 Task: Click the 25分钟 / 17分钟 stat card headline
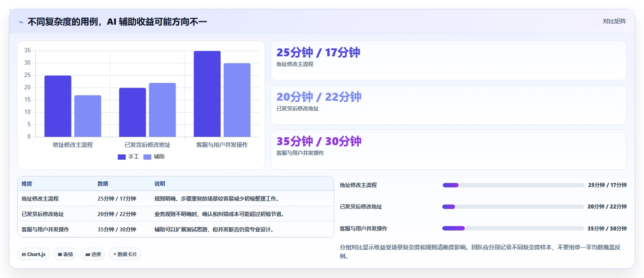[318, 52]
